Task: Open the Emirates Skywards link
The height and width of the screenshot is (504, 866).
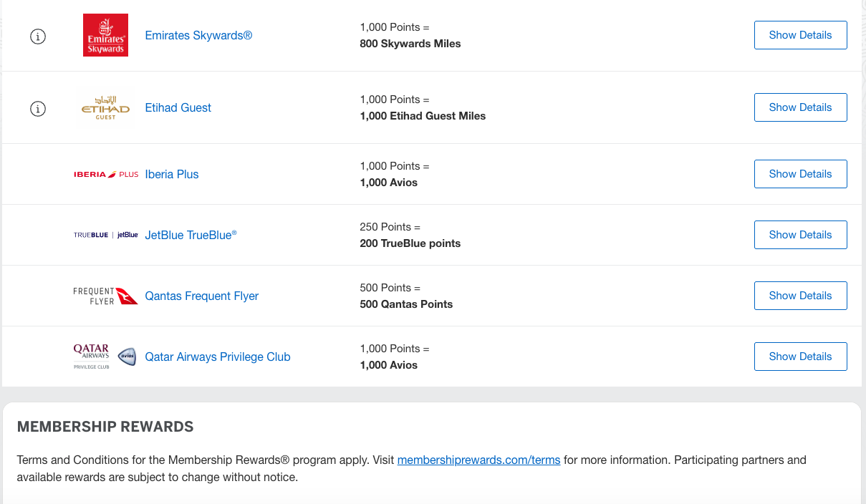Action: (198, 35)
